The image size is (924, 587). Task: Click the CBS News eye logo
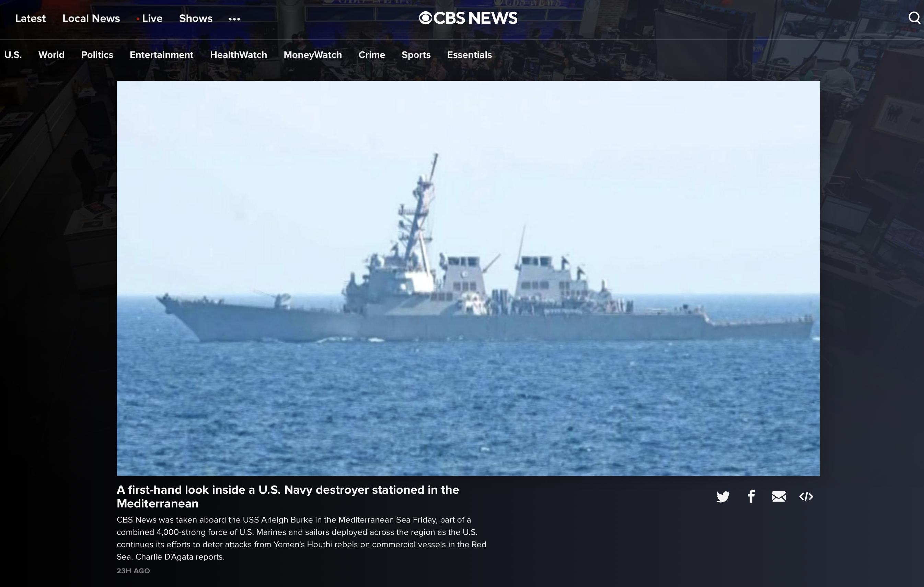(x=426, y=18)
